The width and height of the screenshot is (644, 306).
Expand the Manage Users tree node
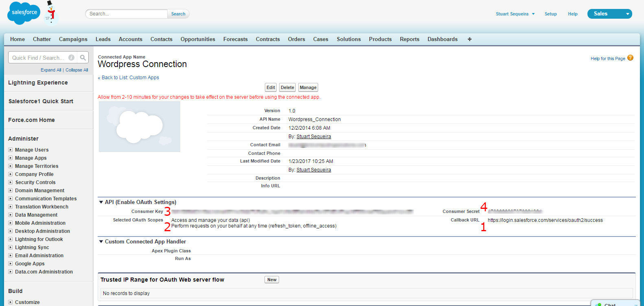pyautogui.click(x=11, y=150)
